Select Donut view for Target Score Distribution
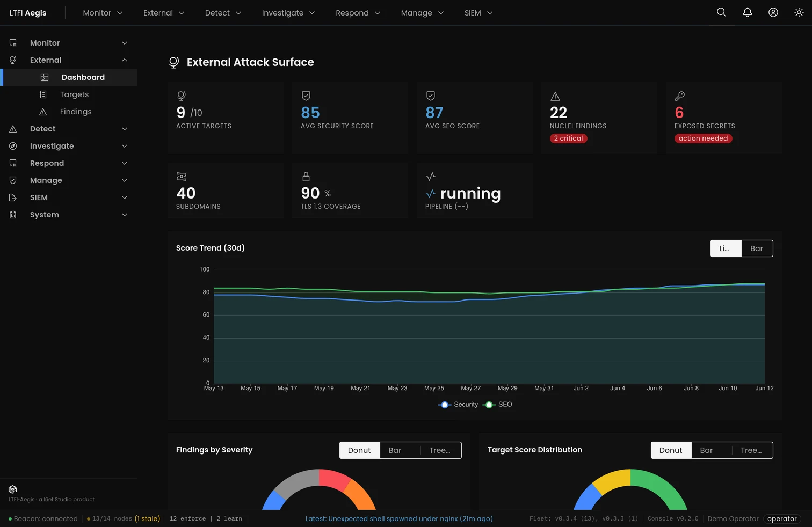Viewport: 812px width, 527px height. click(671, 450)
